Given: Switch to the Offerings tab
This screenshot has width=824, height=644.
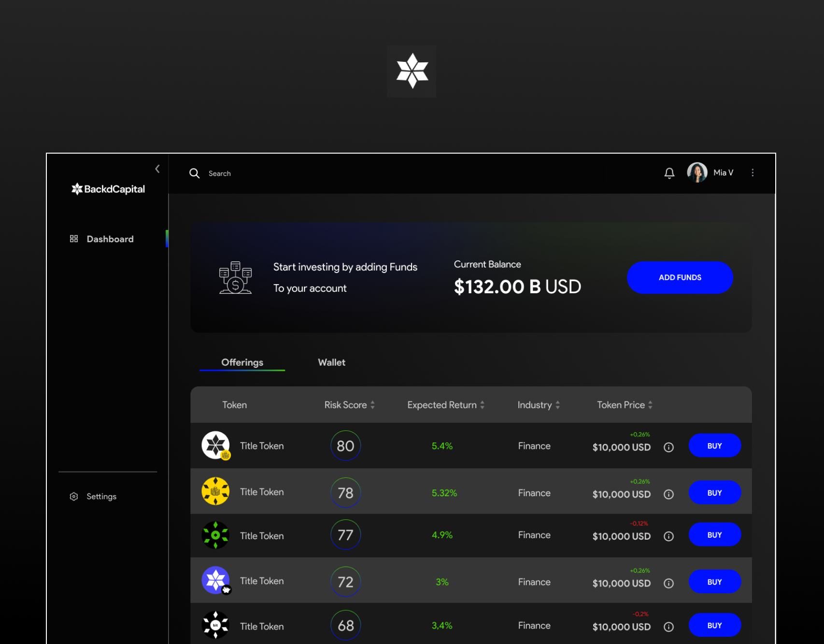Looking at the screenshot, I should tap(242, 362).
